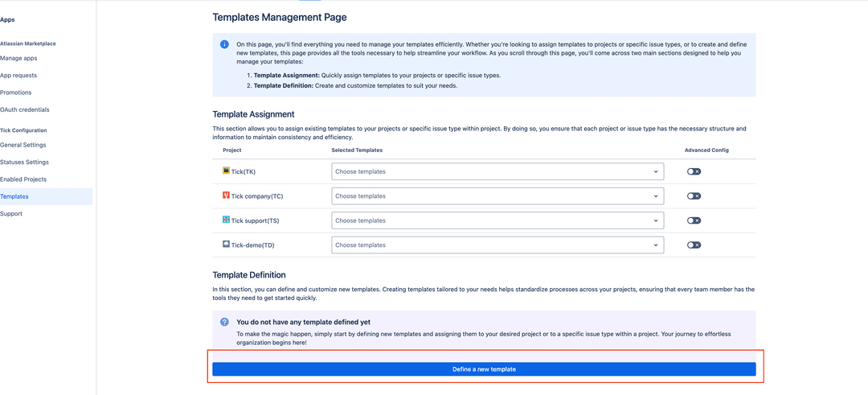Click the question mark help icon
868x395 pixels.
224,322
